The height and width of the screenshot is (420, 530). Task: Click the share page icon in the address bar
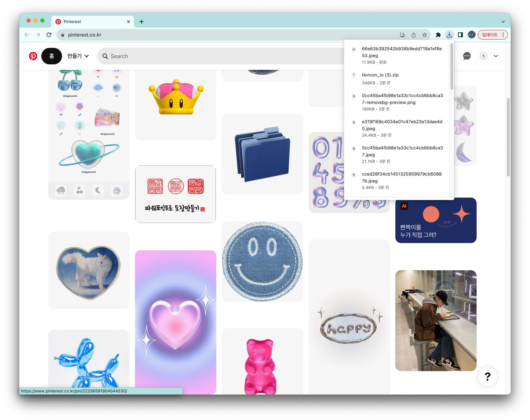pos(413,35)
